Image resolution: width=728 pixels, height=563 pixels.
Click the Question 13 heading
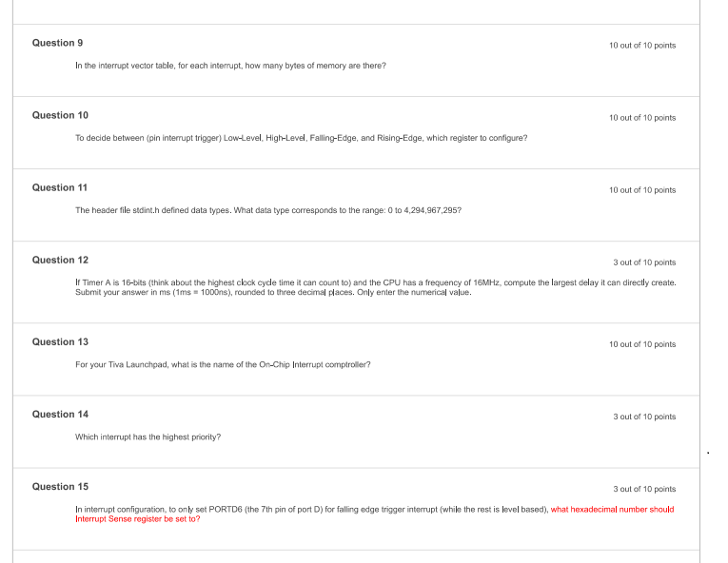pyautogui.click(x=60, y=341)
